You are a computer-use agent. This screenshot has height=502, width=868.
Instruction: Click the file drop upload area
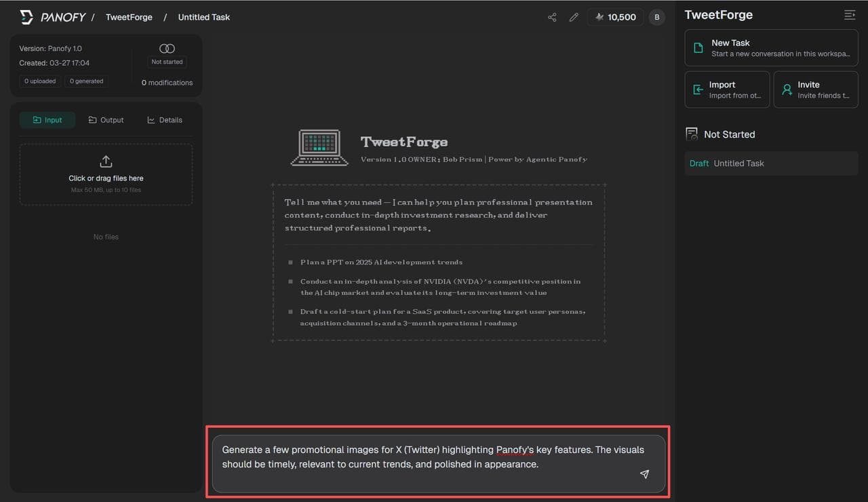106,174
